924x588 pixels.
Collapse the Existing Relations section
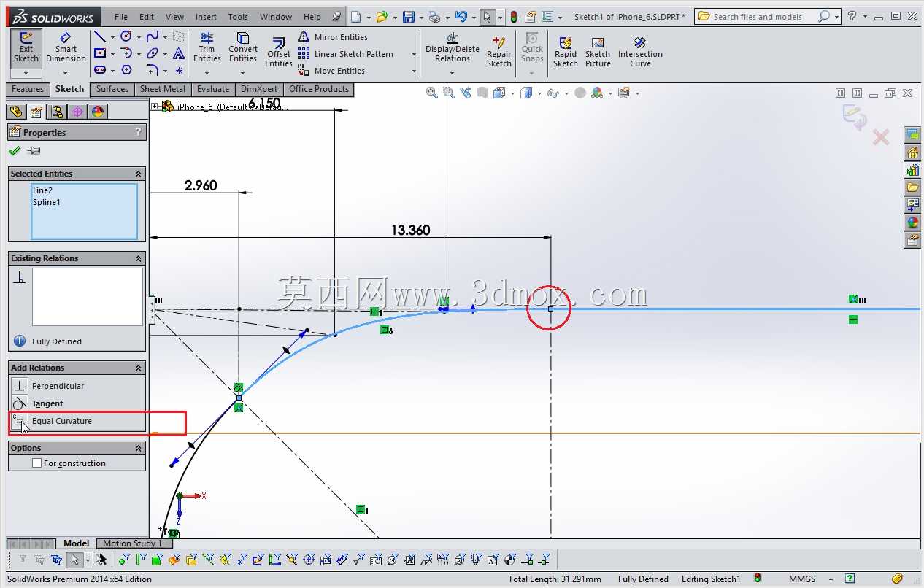138,258
